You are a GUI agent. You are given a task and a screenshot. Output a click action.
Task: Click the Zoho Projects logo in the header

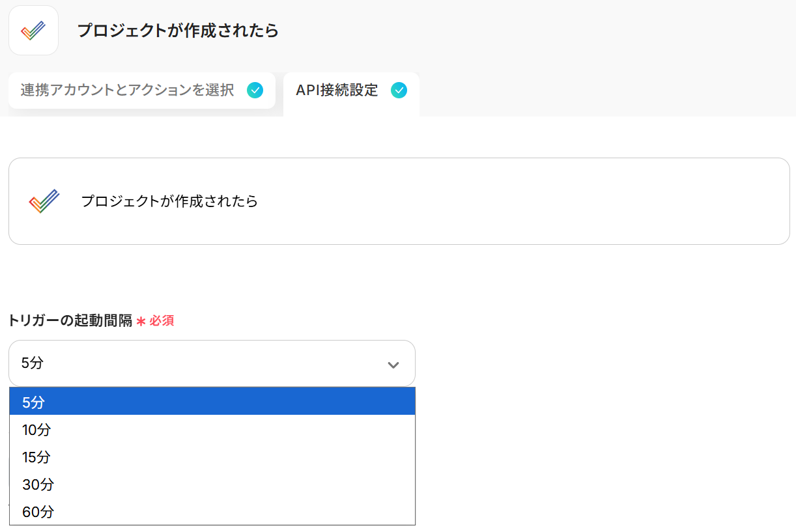tap(33, 31)
